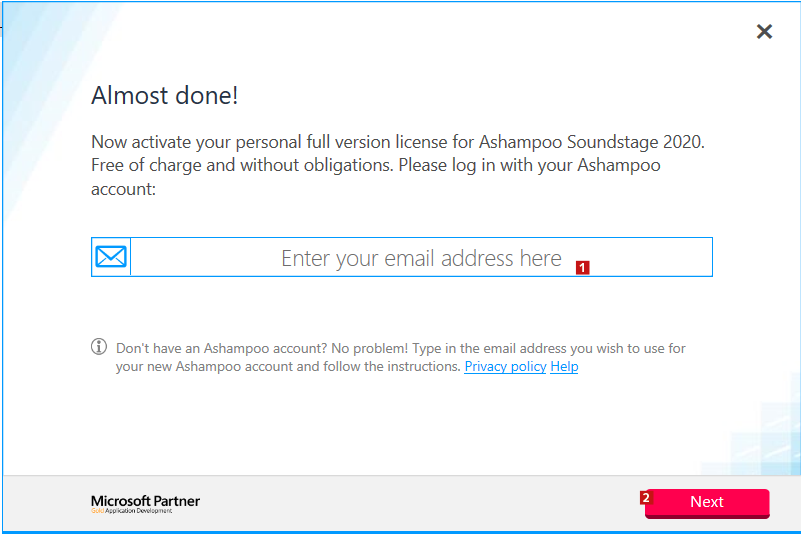Screen dimensions: 801x534
Task: Open the Help link
Action: [564, 366]
